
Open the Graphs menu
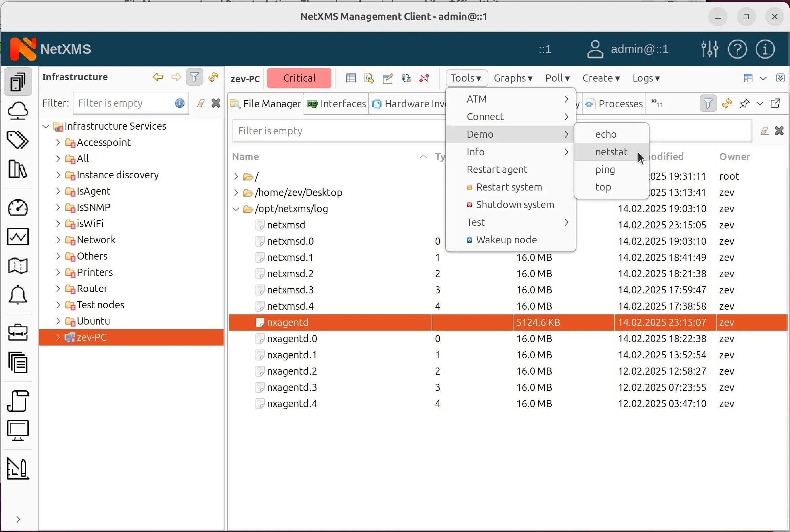(513, 78)
